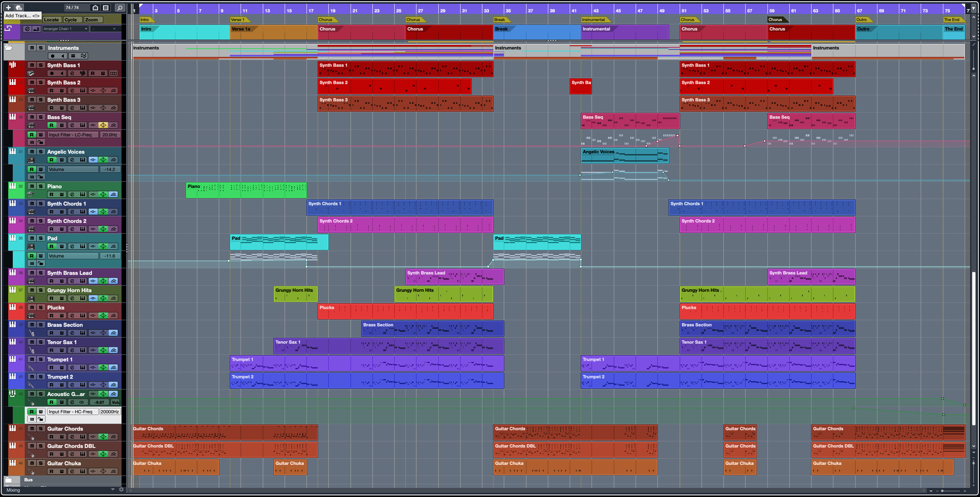The image size is (980, 497).
Task: Select the short Synth Ba part at bar 41
Action: 581,87
